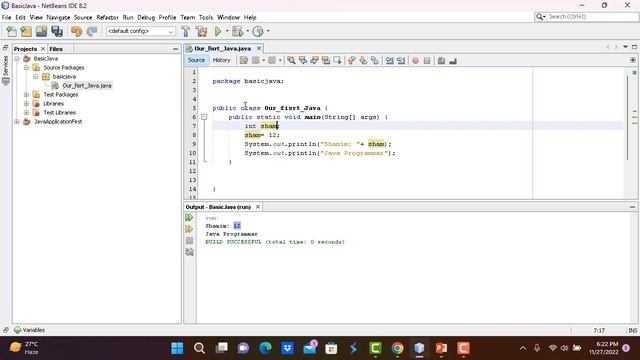Viewport: 640px width, 360px height.
Task: Open the Tools menu
Action: click(x=206, y=18)
